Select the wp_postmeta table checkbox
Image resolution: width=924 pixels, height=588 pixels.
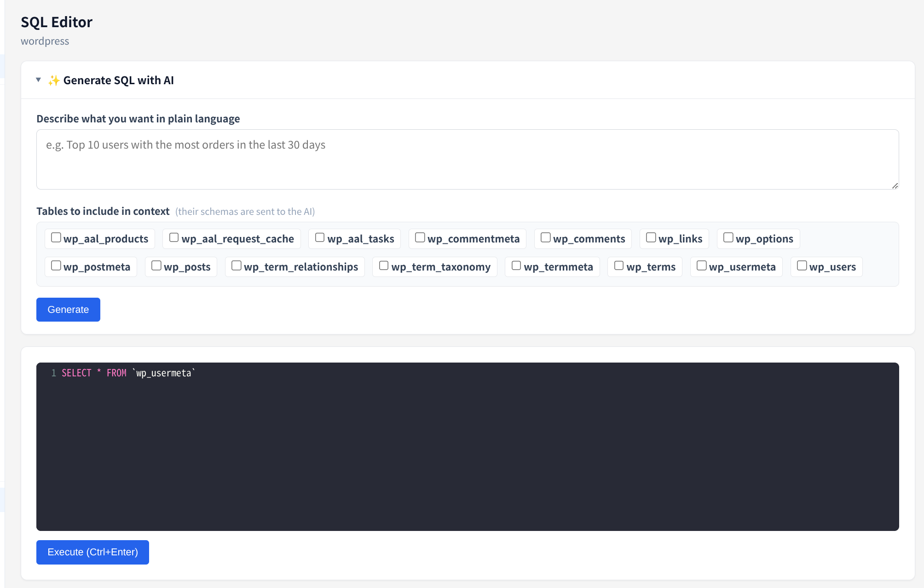tap(56, 265)
